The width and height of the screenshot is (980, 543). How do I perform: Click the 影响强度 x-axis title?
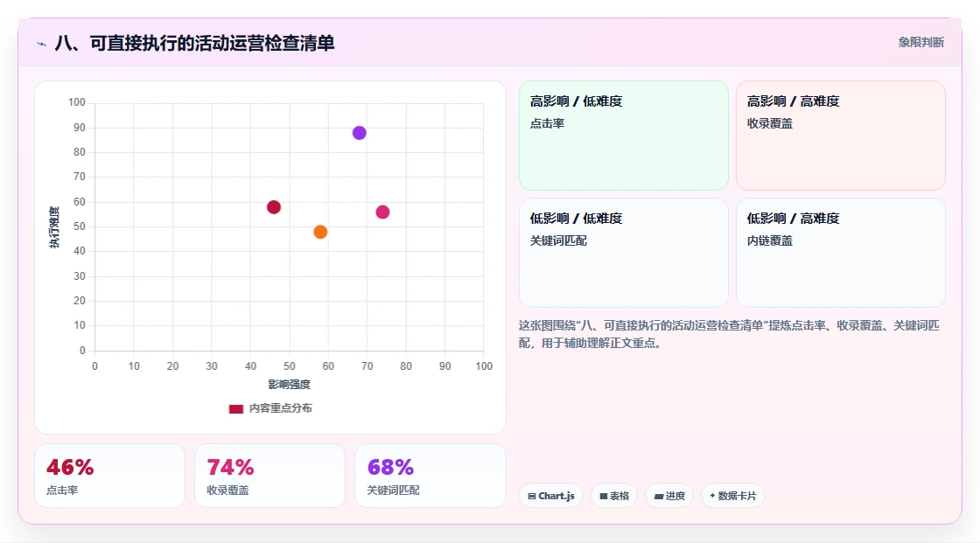coord(290,385)
